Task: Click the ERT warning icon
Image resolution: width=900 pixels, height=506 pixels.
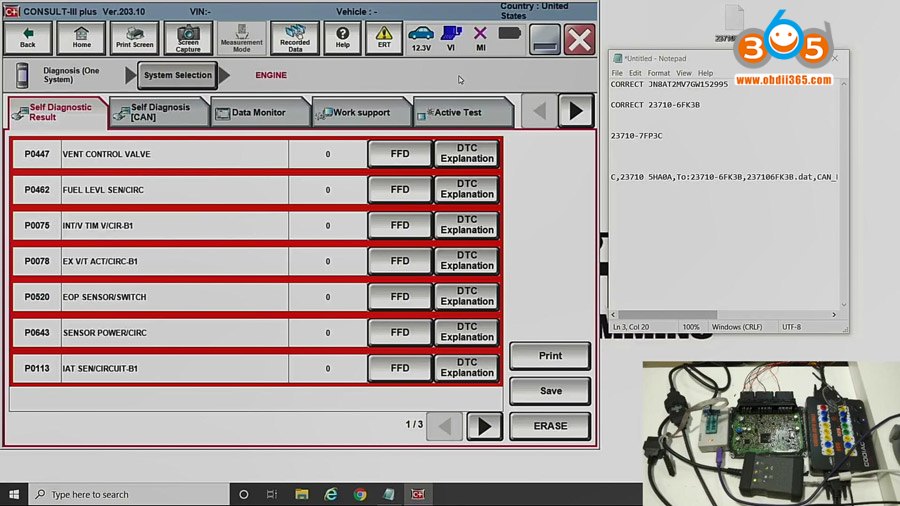Action: pos(384,38)
